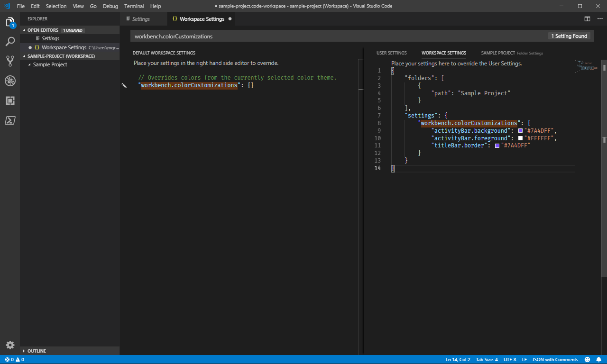Click the "folders" key on line 2

coord(419,78)
